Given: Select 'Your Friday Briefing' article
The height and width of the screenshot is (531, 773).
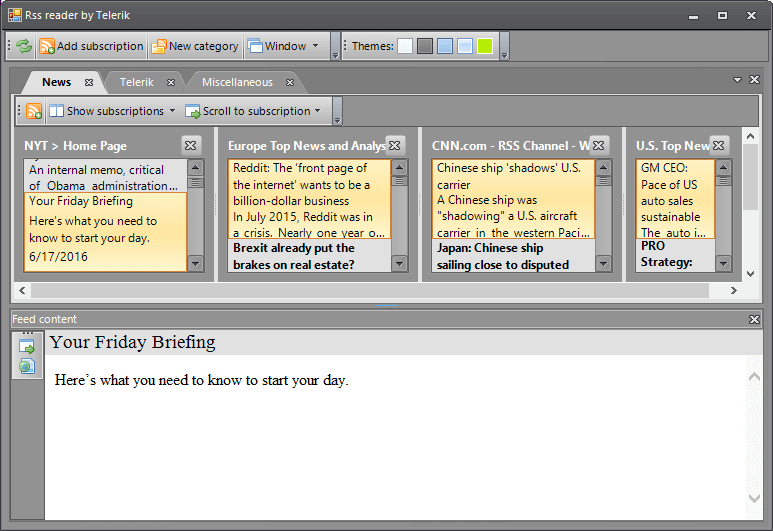Looking at the screenshot, I should tap(105, 232).
